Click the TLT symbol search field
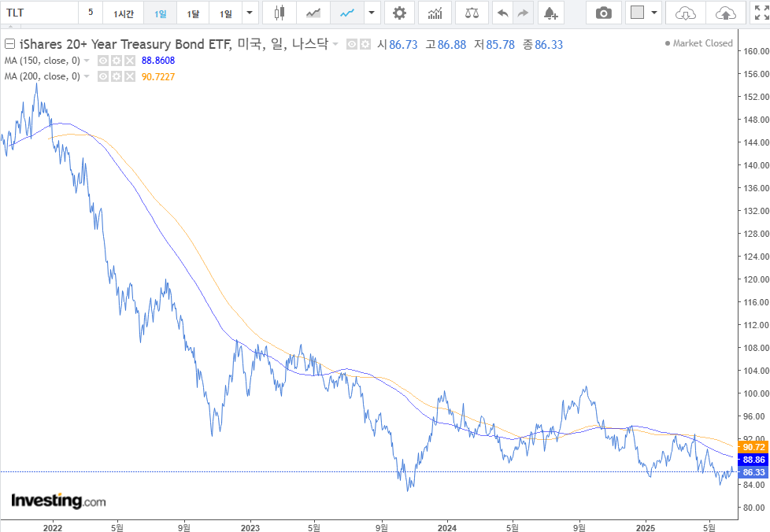This screenshot has width=770, height=532. pos(39,13)
